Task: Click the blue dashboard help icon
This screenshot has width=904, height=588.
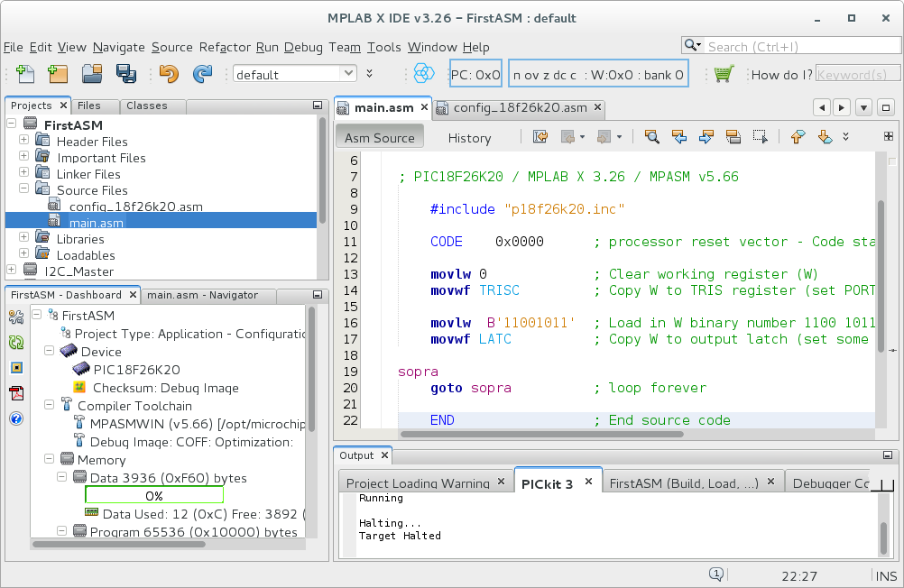Action: coord(15,418)
